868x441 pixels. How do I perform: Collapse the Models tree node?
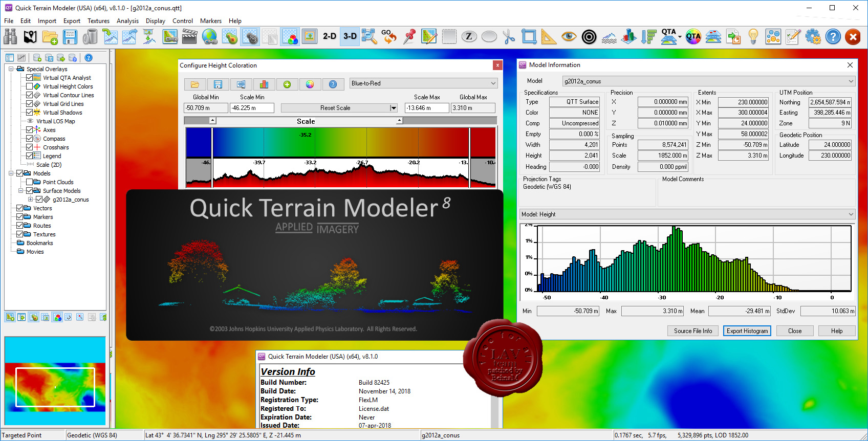coord(11,173)
